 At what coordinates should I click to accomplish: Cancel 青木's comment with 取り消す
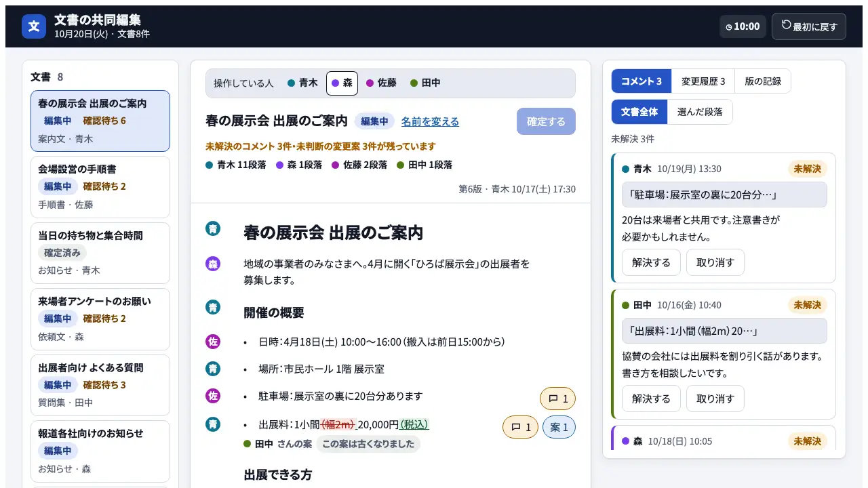(715, 262)
